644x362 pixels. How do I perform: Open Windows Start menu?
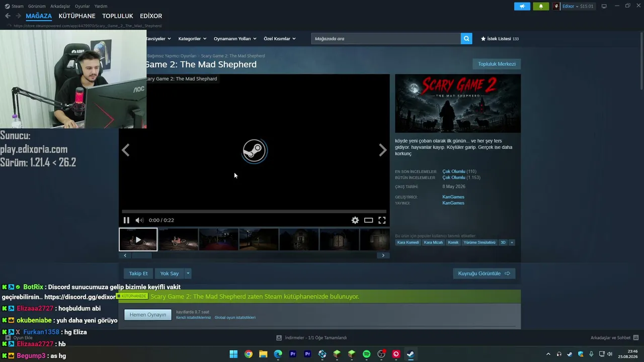click(233, 354)
